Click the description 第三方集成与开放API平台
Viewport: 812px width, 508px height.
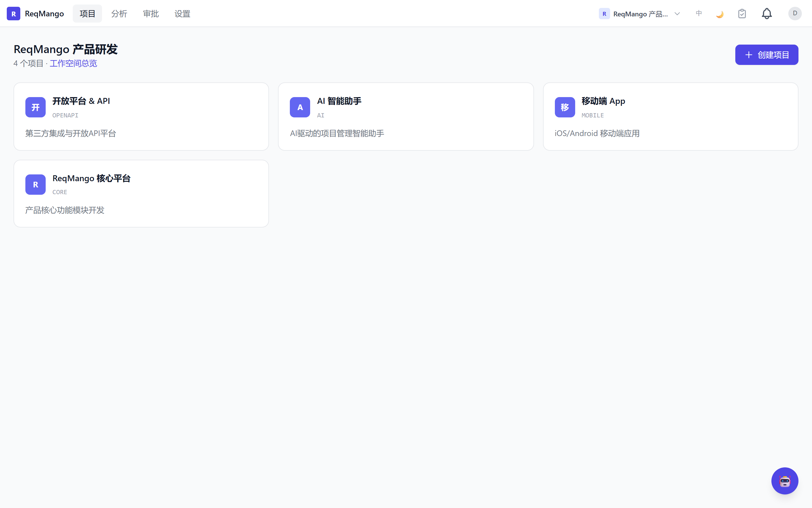[x=70, y=133]
